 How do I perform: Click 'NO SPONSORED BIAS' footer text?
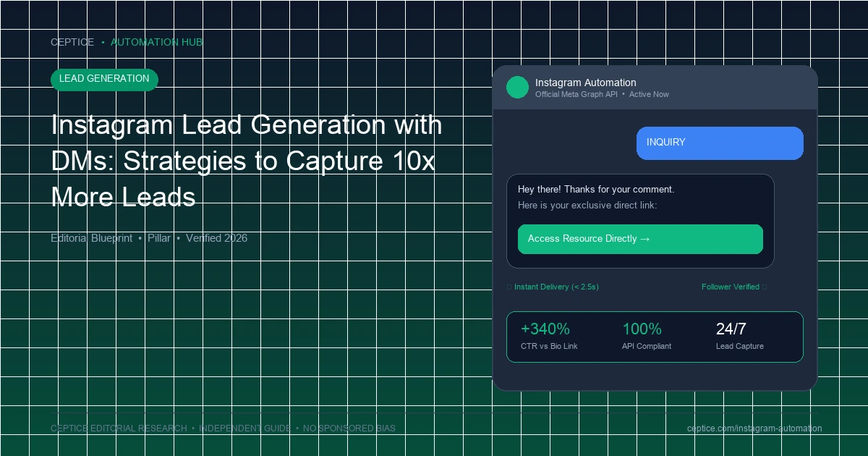(349, 428)
